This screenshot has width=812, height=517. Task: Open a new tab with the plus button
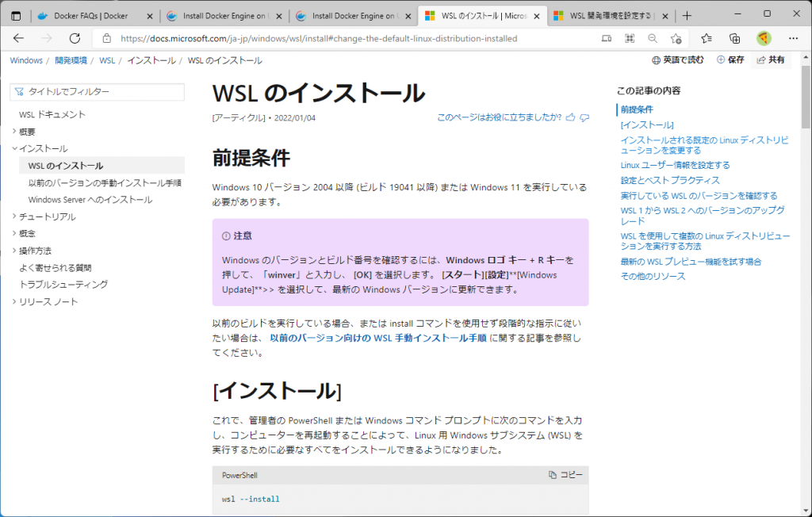click(x=688, y=16)
